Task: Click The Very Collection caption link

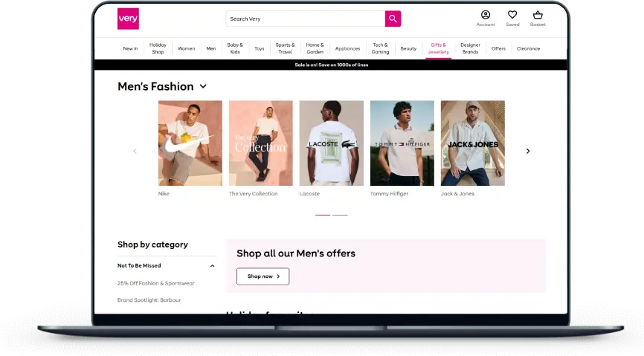Action: [x=254, y=194]
